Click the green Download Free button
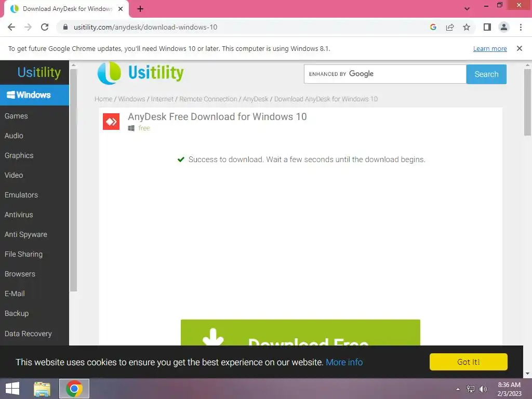Viewport: 532px width, 399px height. (x=300, y=332)
